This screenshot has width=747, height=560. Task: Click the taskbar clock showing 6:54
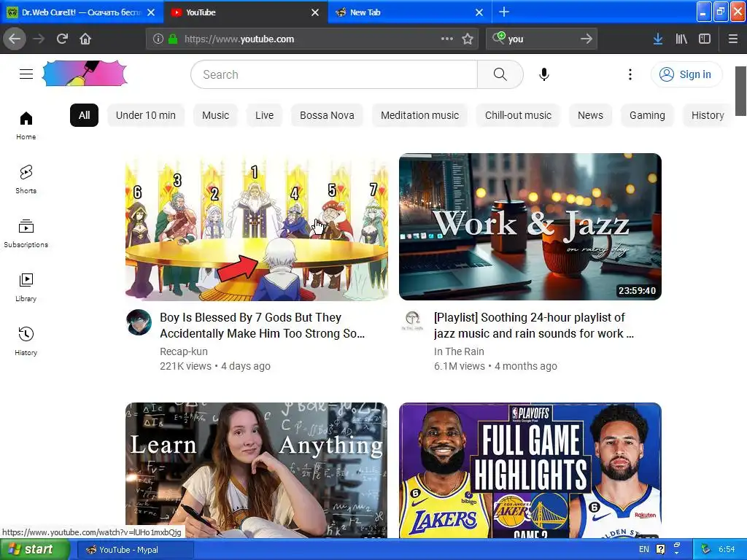tap(727, 549)
